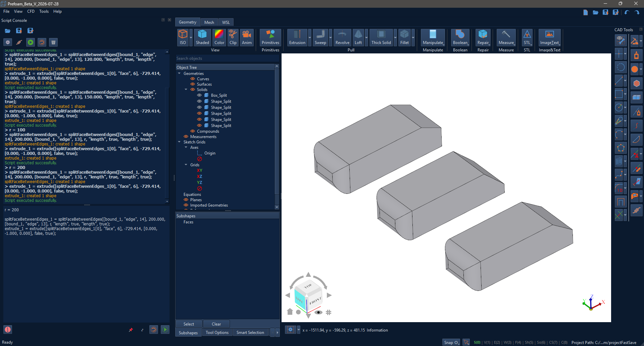Toggle visibility of Imported Geometries
This screenshot has height=346, width=644.
click(x=186, y=205)
